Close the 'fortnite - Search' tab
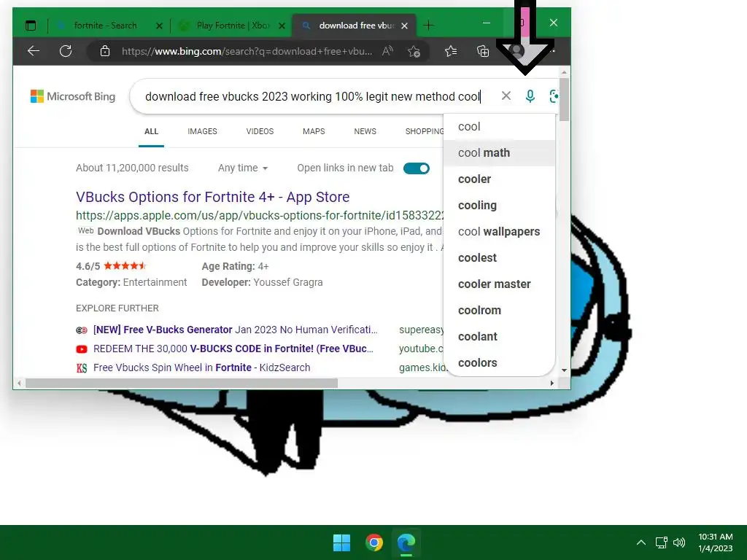The image size is (747, 560). click(x=159, y=26)
